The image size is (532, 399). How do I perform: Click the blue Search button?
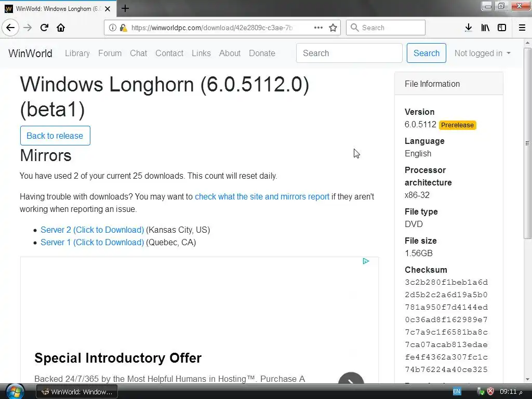pyautogui.click(x=427, y=54)
